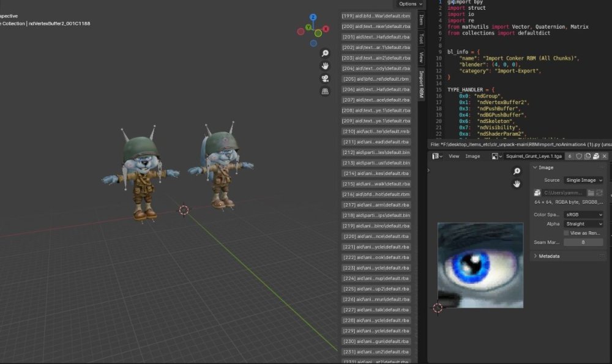Screen dimensions: 612x364
Task: Select the Import RBM sidebar tab
Action: pyautogui.click(x=421, y=84)
